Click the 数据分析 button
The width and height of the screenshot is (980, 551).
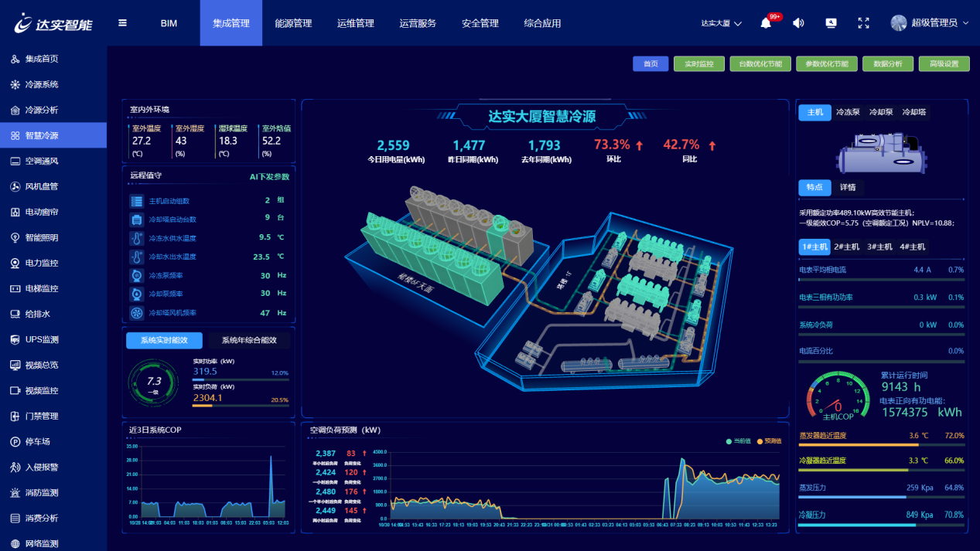coord(888,64)
